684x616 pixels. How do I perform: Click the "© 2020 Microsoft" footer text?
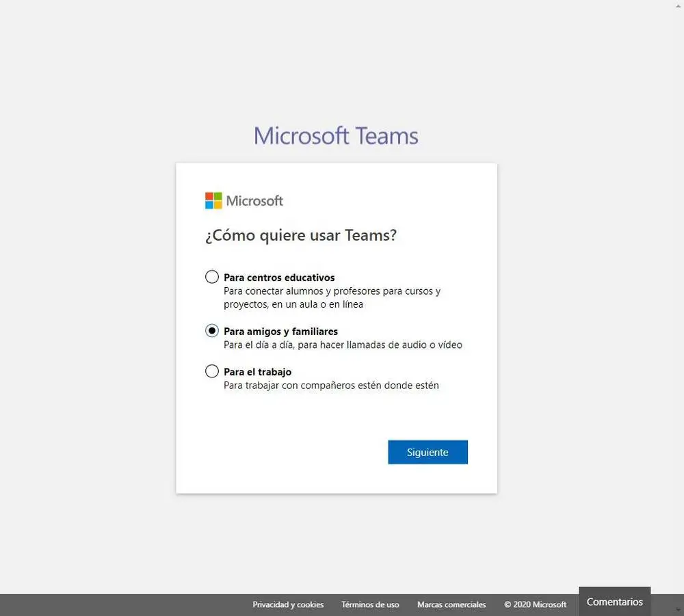[536, 604]
